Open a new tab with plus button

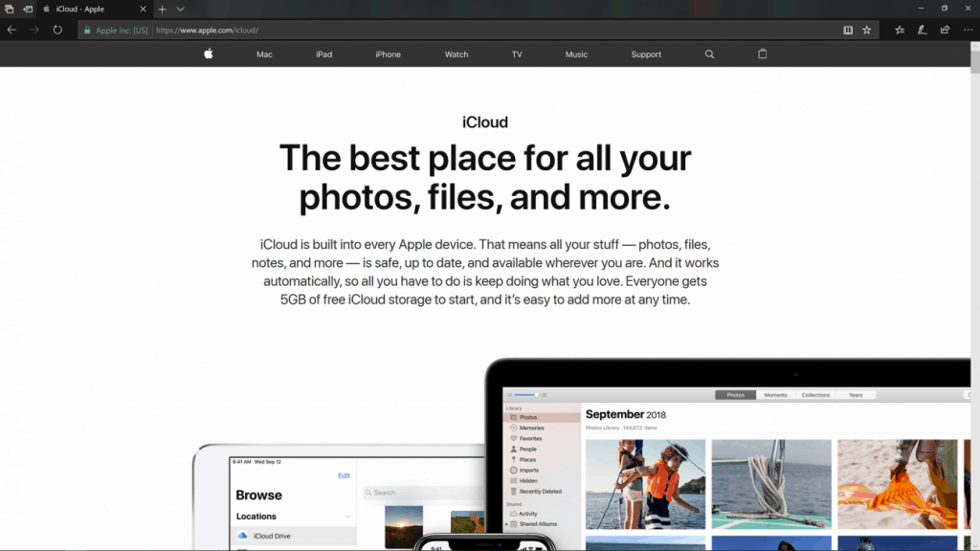(x=163, y=10)
